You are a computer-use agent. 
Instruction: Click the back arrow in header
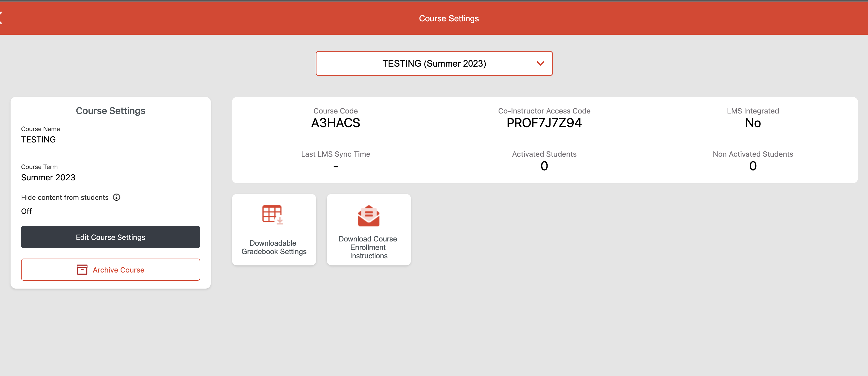[2, 18]
